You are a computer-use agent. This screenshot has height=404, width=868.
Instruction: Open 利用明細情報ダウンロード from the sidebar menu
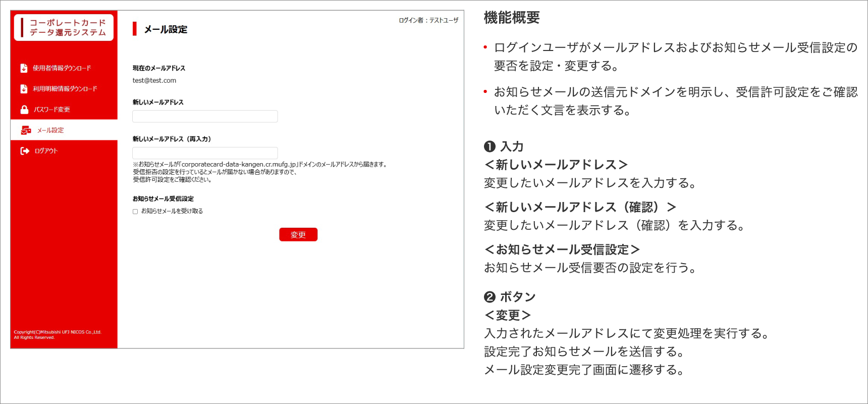(65, 89)
